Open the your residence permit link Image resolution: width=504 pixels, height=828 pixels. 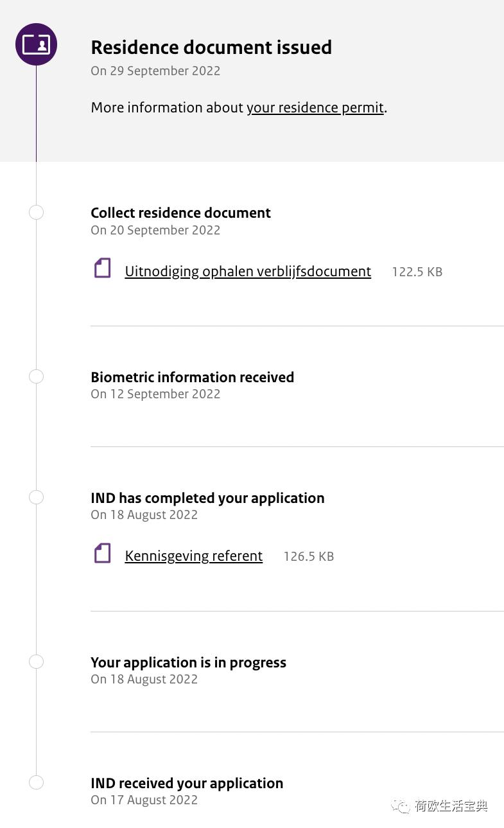(315, 107)
